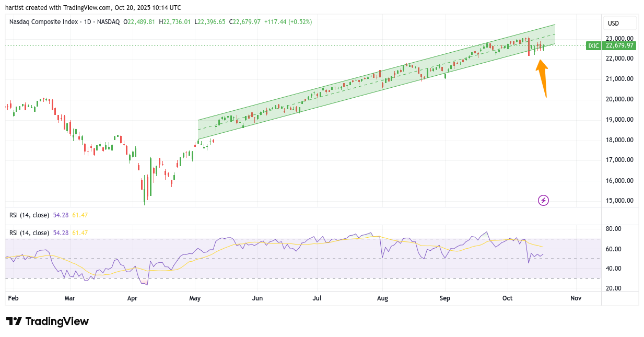The image size is (644, 337).
Task: Select the green IXIC ticker tag
Action: 593,45
